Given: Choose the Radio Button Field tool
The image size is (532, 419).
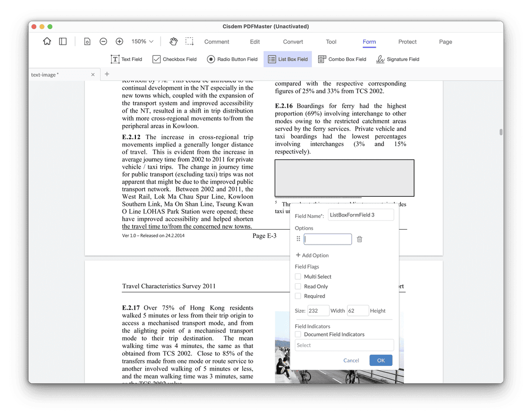Looking at the screenshot, I should pos(232,59).
